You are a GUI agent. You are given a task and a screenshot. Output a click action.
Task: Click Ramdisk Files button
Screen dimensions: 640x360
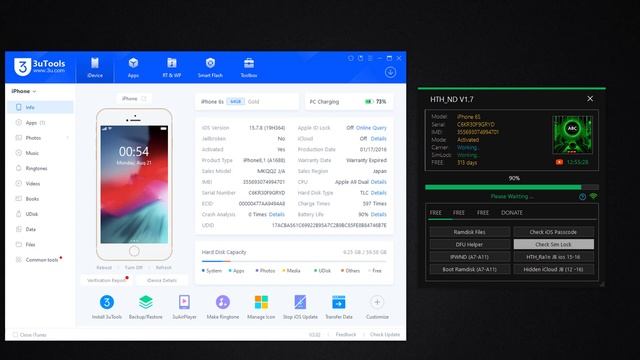[469, 232]
